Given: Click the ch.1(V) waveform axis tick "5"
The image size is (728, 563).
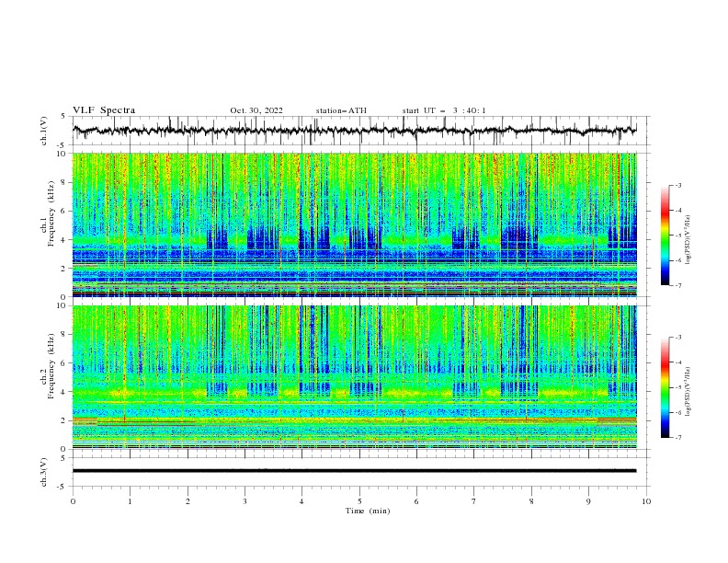Looking at the screenshot, I should point(63,116).
